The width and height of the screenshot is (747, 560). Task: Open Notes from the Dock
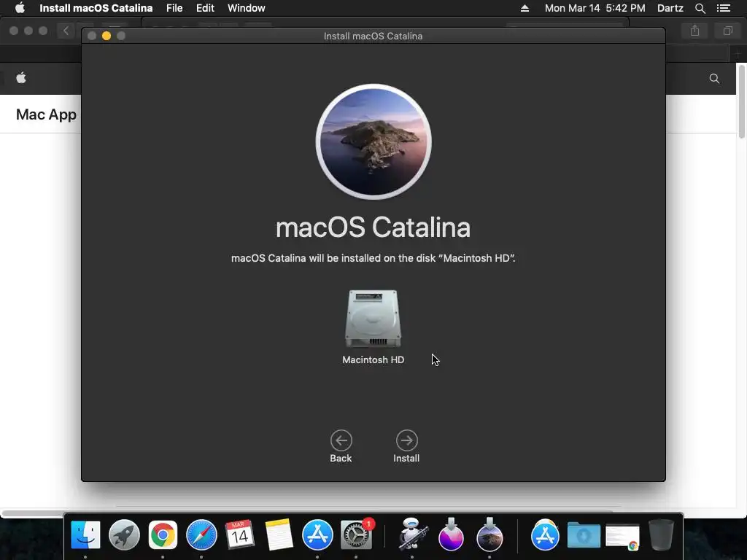[279, 534]
